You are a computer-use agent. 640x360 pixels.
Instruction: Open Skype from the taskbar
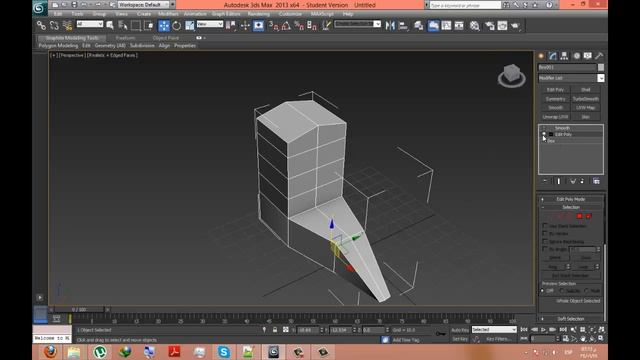(x=224, y=351)
